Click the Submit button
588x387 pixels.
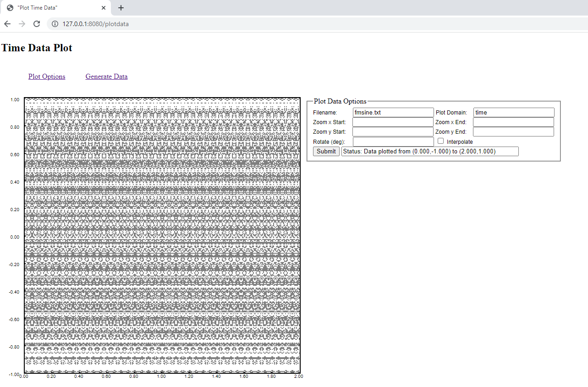click(326, 151)
